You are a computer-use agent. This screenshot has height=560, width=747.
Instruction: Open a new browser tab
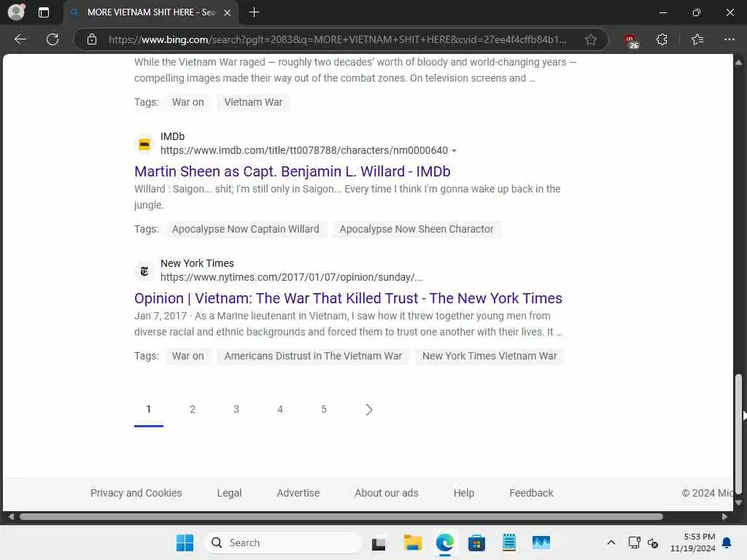[255, 12]
